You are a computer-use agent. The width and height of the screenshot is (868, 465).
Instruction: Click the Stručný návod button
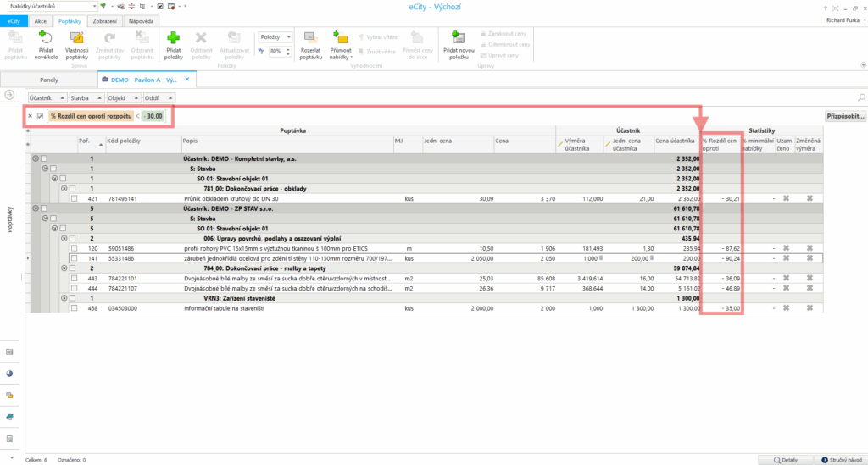click(x=839, y=459)
